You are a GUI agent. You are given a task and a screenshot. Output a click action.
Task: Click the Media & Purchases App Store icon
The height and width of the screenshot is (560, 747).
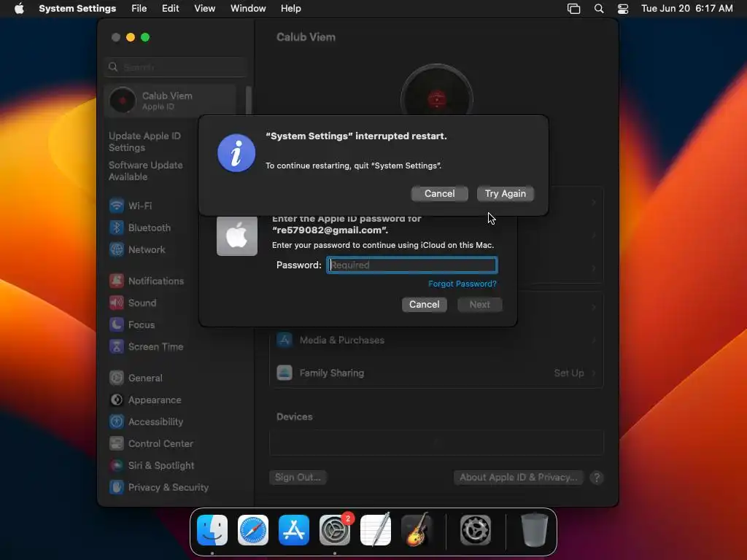(x=285, y=340)
